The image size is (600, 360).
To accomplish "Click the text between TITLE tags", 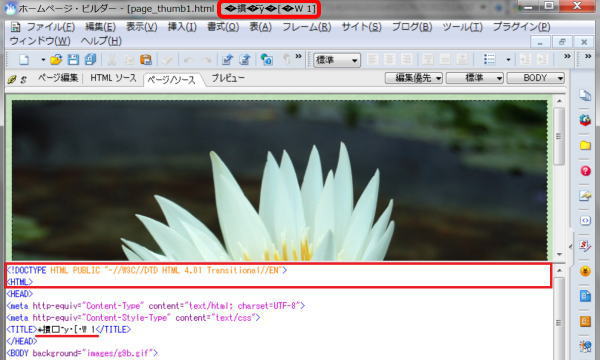I will point(67,329).
